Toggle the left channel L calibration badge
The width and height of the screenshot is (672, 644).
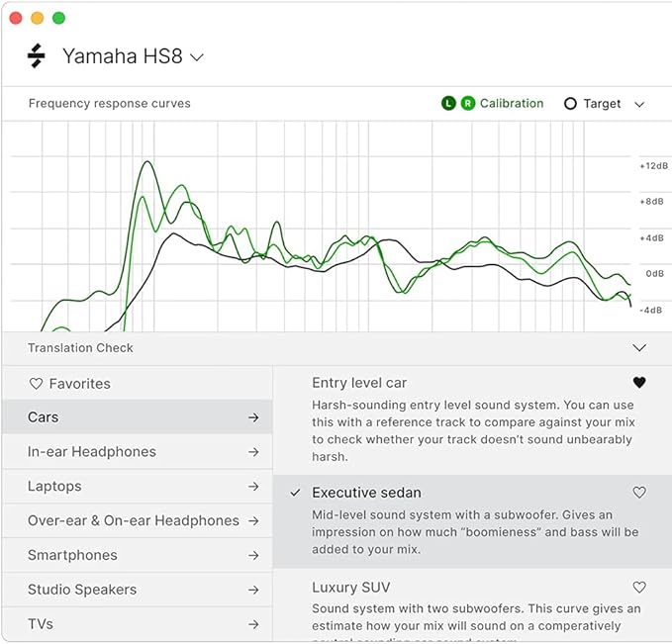click(448, 104)
